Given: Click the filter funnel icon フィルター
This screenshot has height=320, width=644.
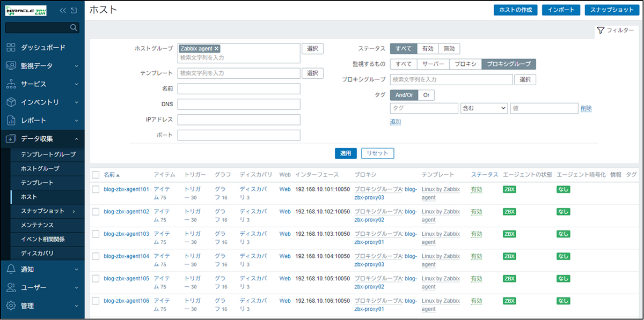Looking at the screenshot, I should (601, 31).
